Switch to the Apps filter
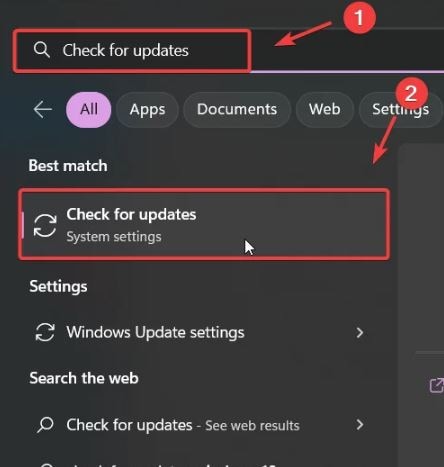The width and height of the screenshot is (444, 467). pyautogui.click(x=147, y=110)
